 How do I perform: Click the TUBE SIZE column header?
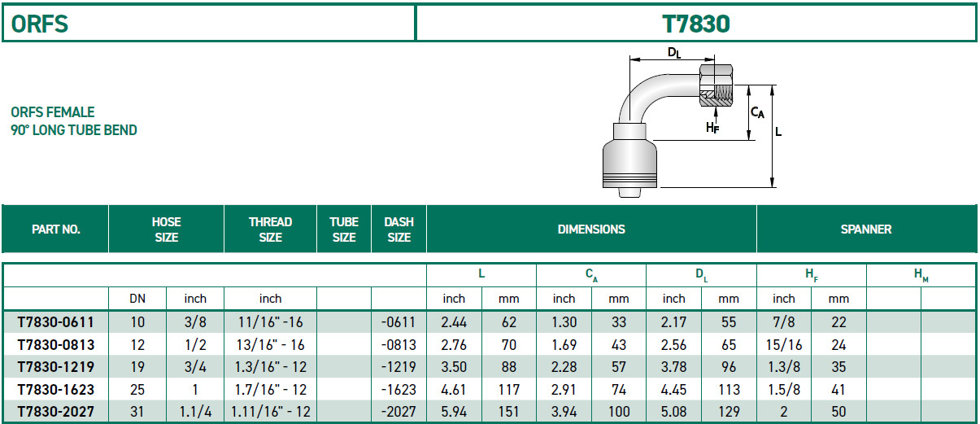344,229
